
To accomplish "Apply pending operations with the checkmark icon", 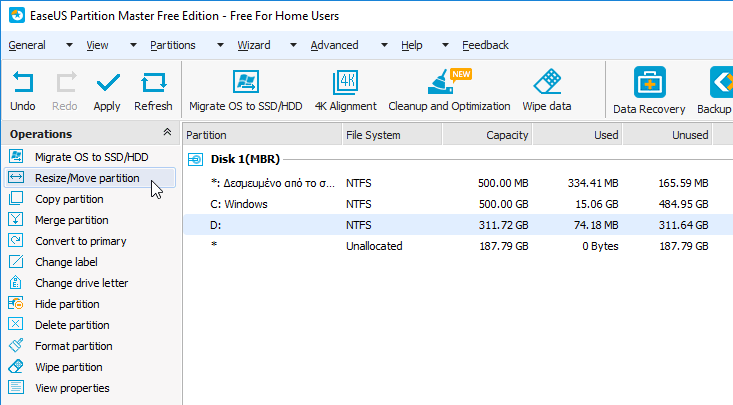I will [108, 83].
